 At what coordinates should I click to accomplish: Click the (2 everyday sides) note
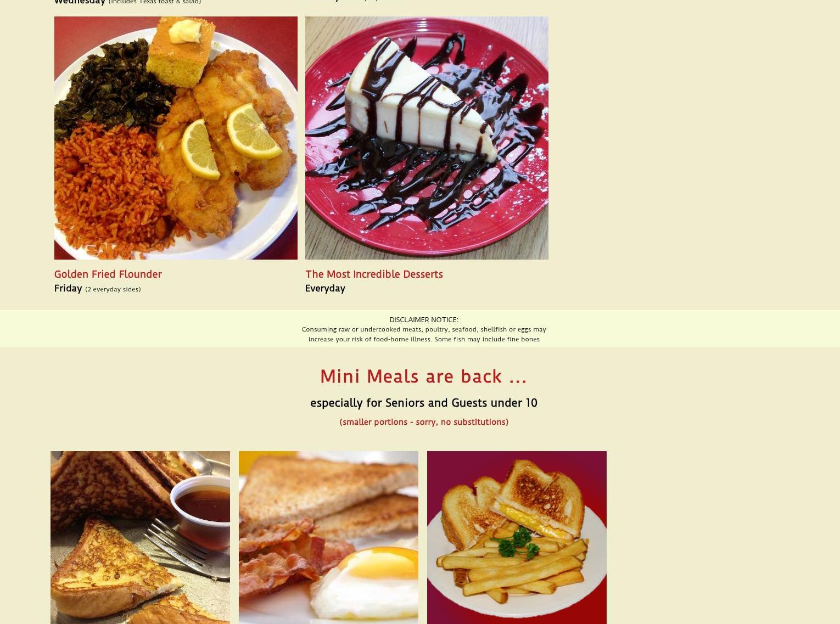click(113, 289)
